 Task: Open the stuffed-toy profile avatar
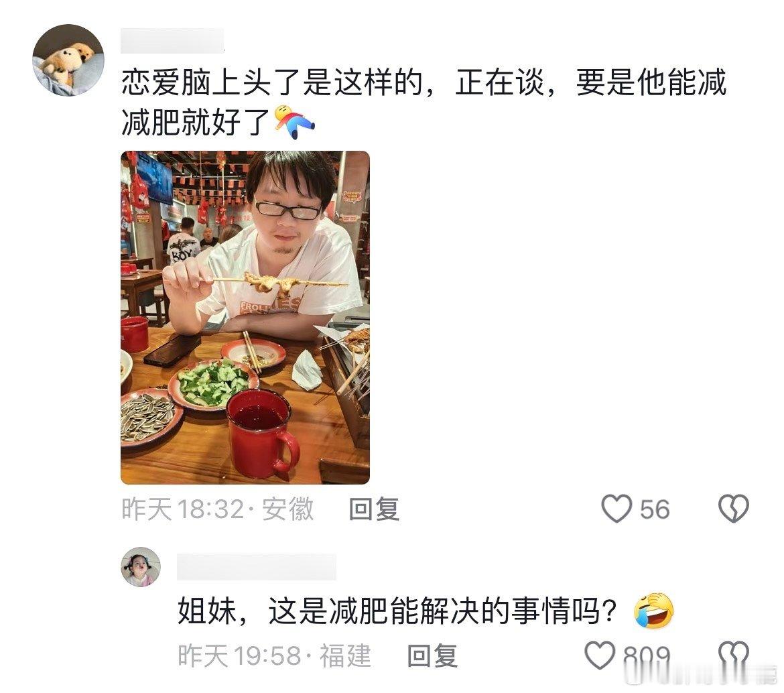pos(68,60)
